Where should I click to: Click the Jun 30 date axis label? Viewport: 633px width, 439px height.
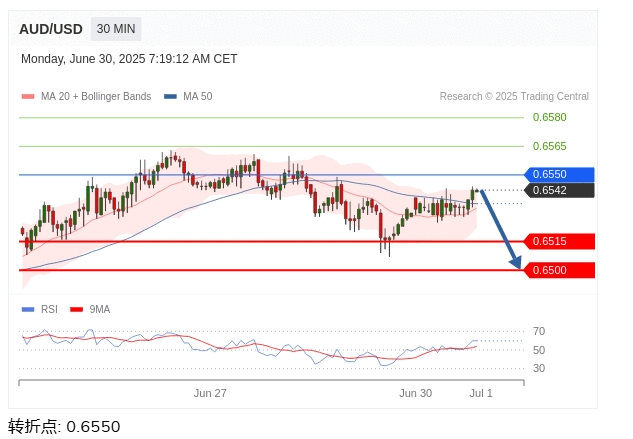[415, 393]
